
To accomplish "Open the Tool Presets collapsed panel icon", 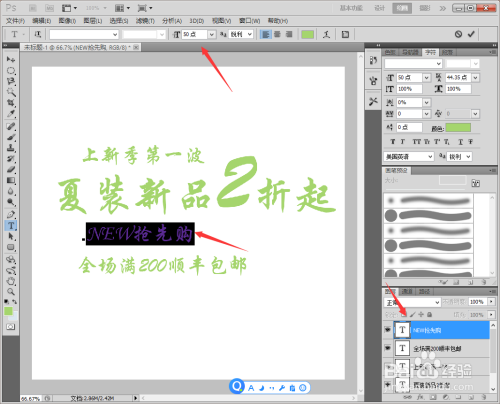I will [373, 101].
